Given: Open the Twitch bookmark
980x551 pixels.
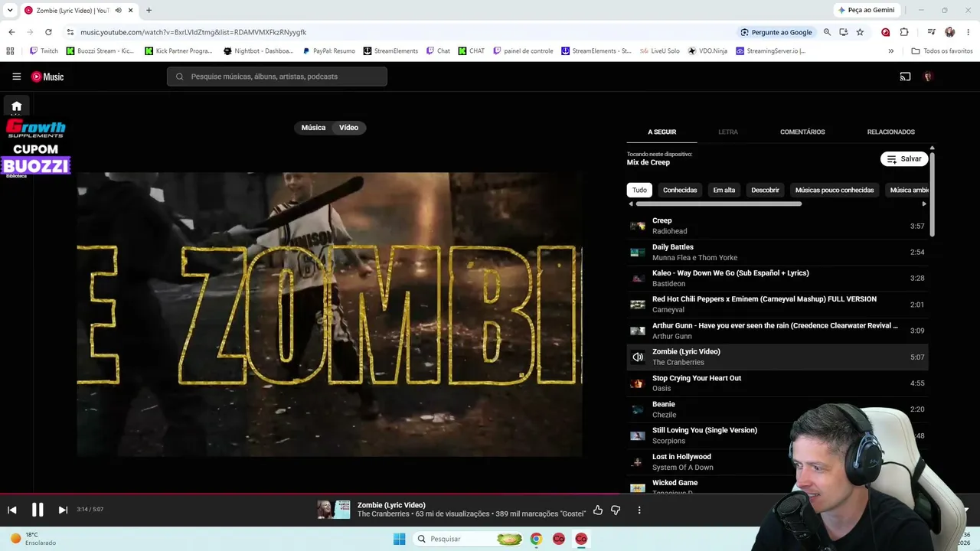Looking at the screenshot, I should click(44, 51).
